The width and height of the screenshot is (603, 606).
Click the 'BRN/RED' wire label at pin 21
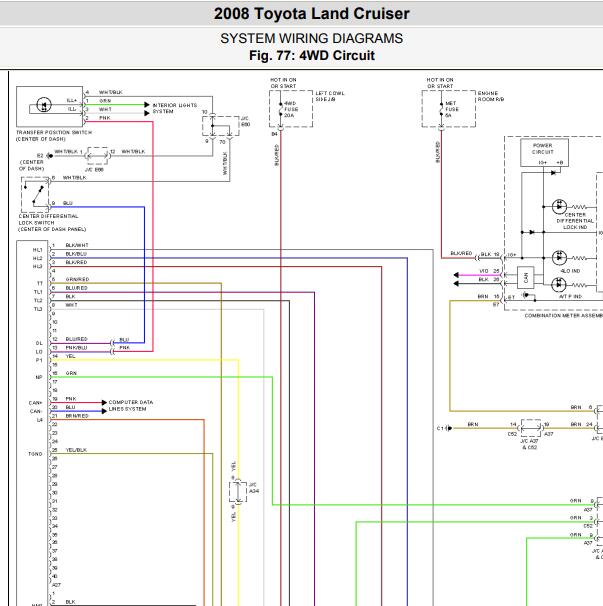(x=77, y=416)
